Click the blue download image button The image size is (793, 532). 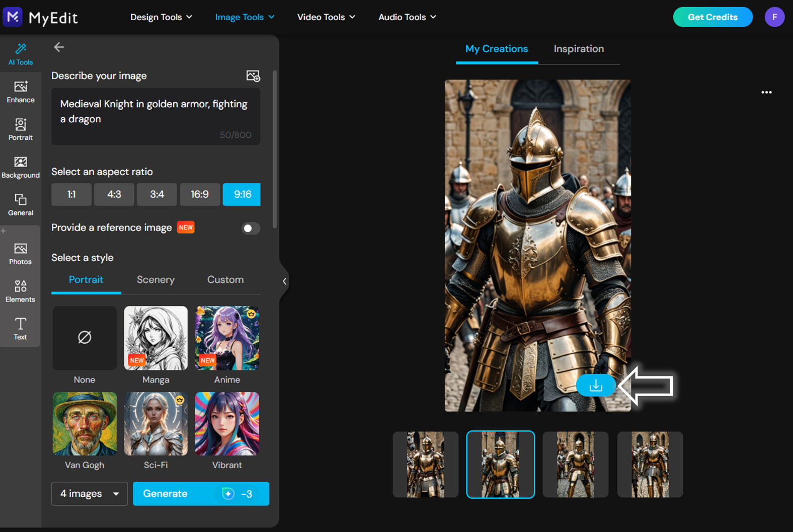click(596, 386)
